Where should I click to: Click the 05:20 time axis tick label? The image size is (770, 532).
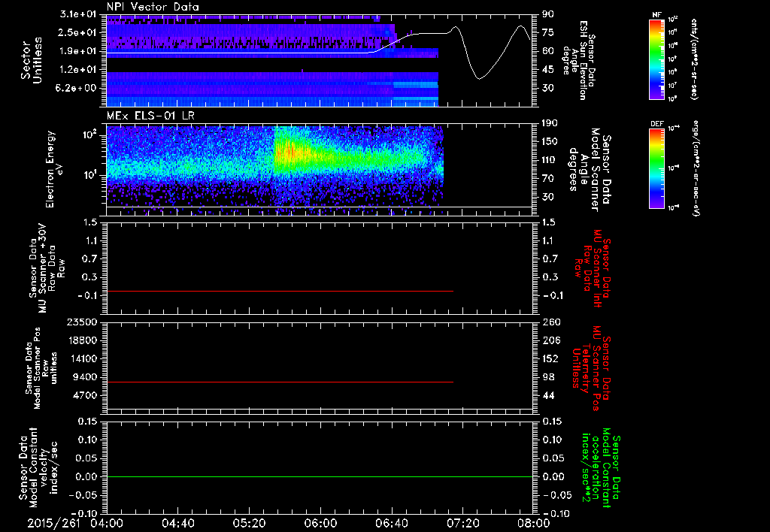pyautogui.click(x=250, y=523)
